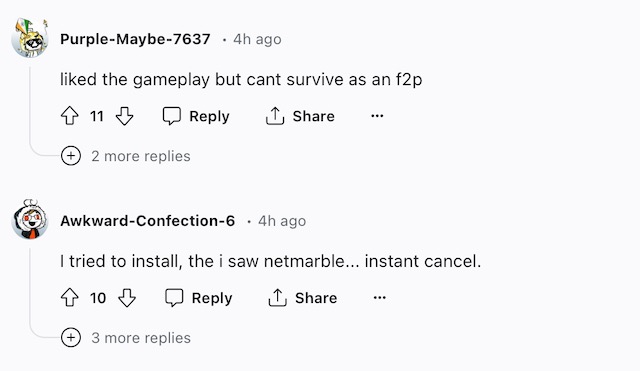This screenshot has width=640, height=371.
Task: Open the Purple-Maybe-7637 profile link
Action: pos(135,39)
